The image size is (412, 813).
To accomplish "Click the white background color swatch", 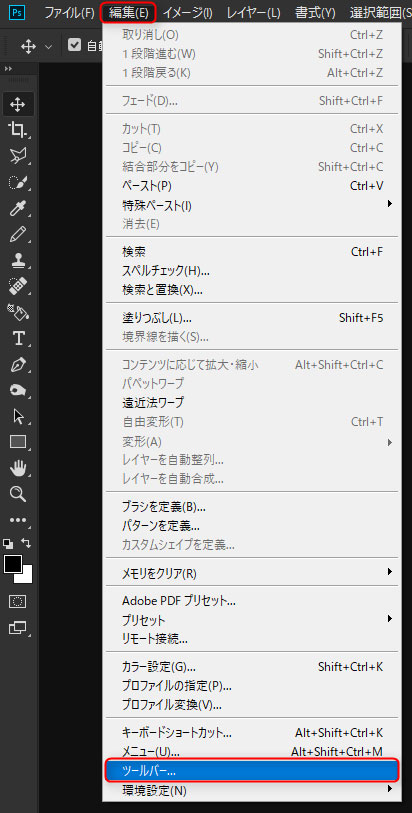I will click(x=26, y=576).
